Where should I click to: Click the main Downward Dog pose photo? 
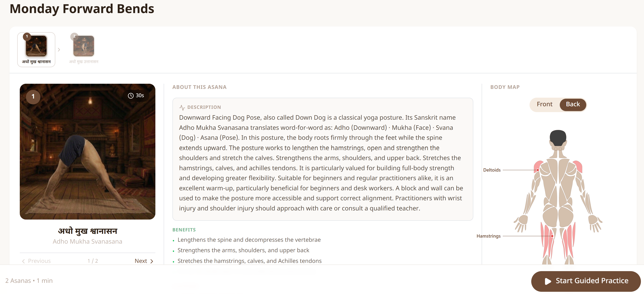point(87,151)
